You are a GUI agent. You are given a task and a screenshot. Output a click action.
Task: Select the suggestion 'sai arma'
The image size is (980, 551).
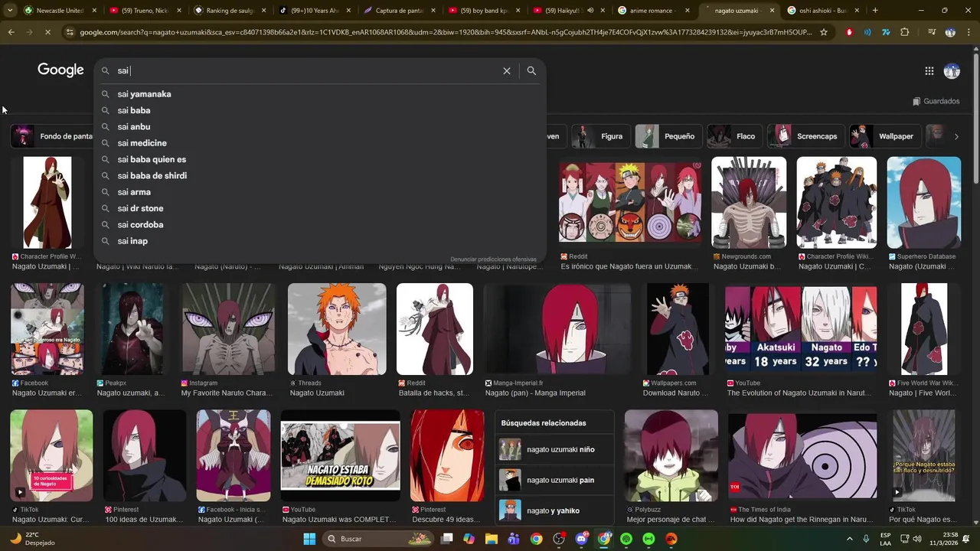tap(320, 192)
